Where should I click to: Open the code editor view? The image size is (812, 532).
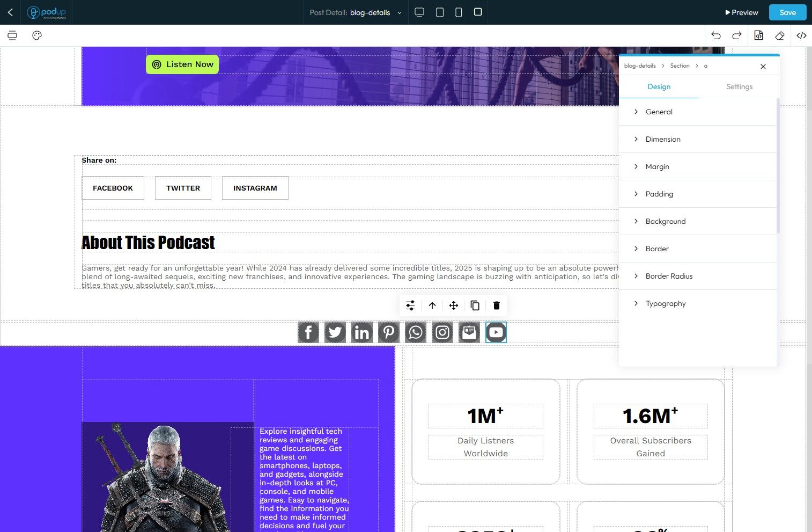pyautogui.click(x=801, y=35)
